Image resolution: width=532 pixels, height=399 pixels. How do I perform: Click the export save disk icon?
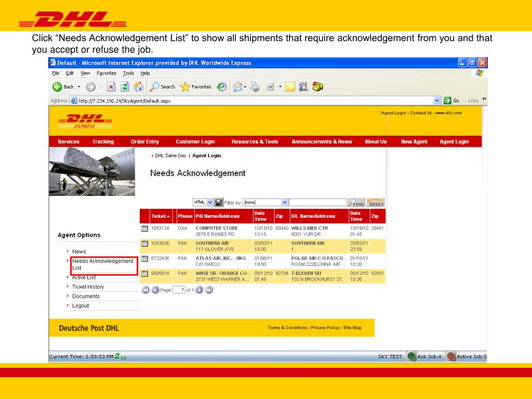pyautogui.click(x=219, y=203)
